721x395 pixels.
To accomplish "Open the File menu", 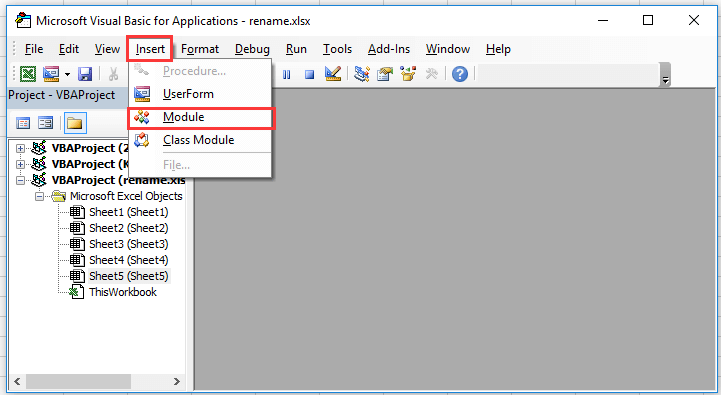I will click(x=34, y=49).
